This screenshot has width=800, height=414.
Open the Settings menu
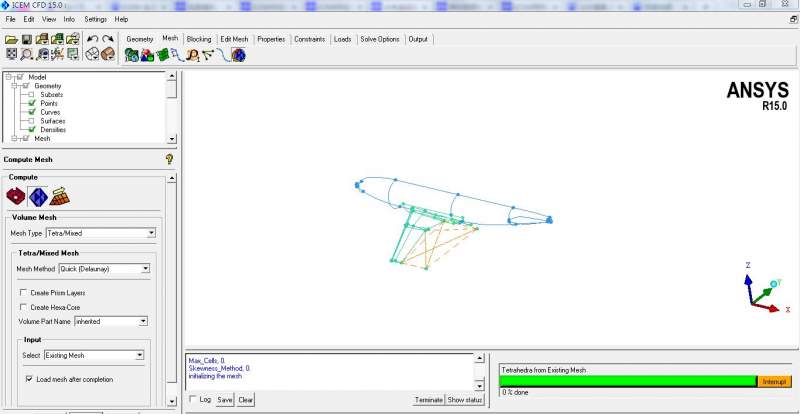(x=95, y=19)
